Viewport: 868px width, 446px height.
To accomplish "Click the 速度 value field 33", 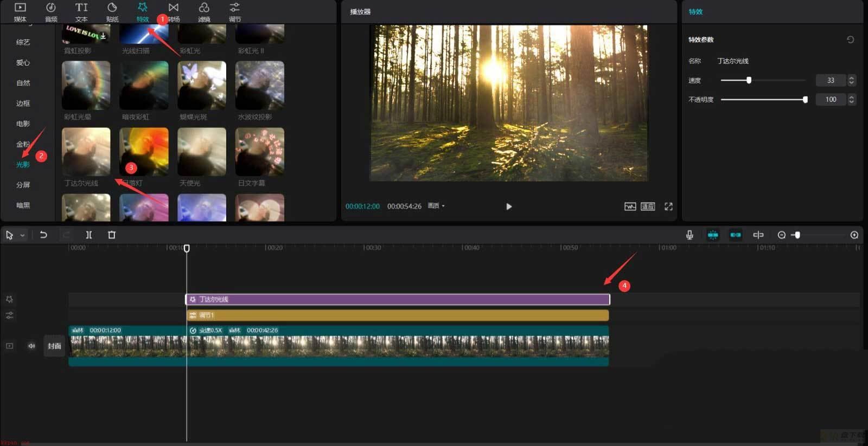I will pos(831,80).
